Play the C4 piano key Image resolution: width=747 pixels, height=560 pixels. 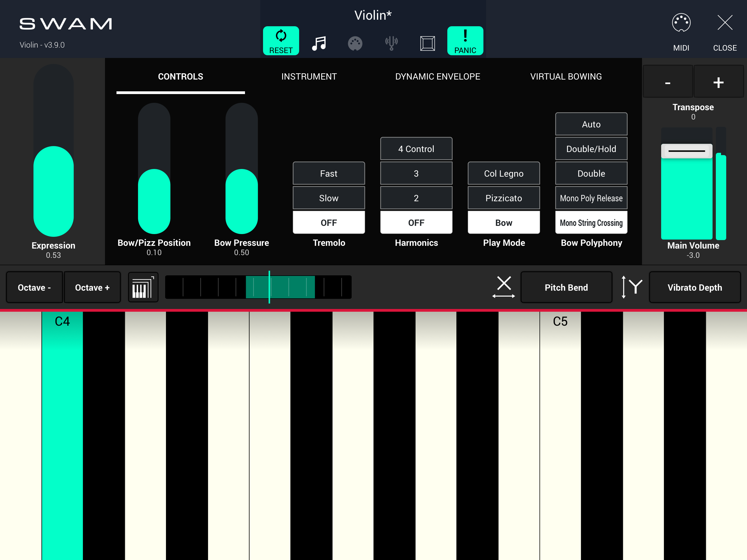(62, 436)
